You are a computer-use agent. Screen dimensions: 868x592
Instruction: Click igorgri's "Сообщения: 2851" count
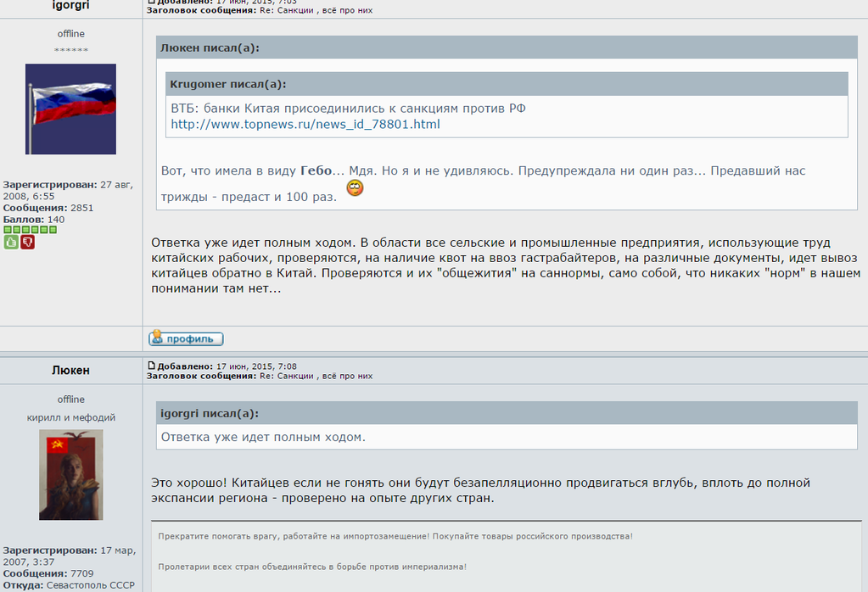[x=48, y=208]
